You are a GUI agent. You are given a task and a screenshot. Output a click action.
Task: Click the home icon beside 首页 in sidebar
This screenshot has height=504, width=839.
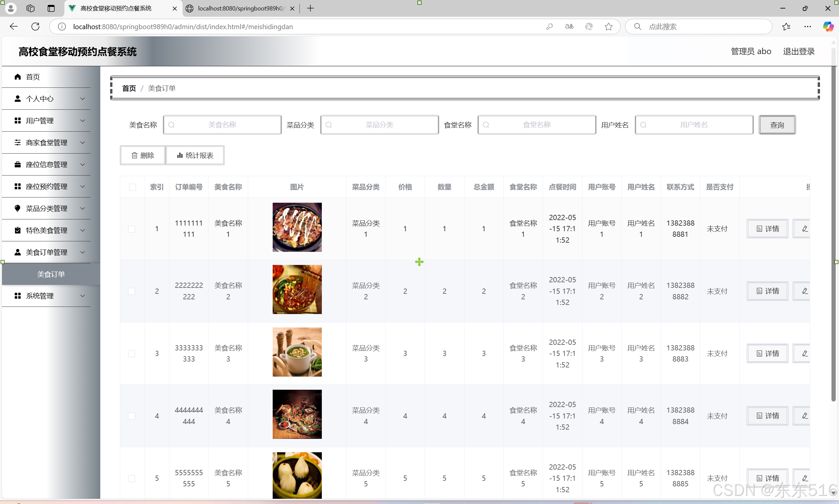coord(18,77)
